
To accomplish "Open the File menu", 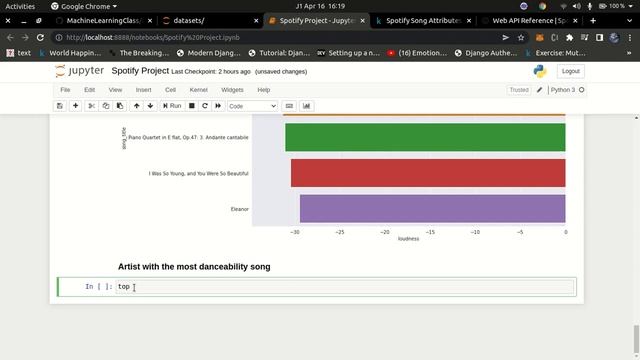I will (65, 90).
